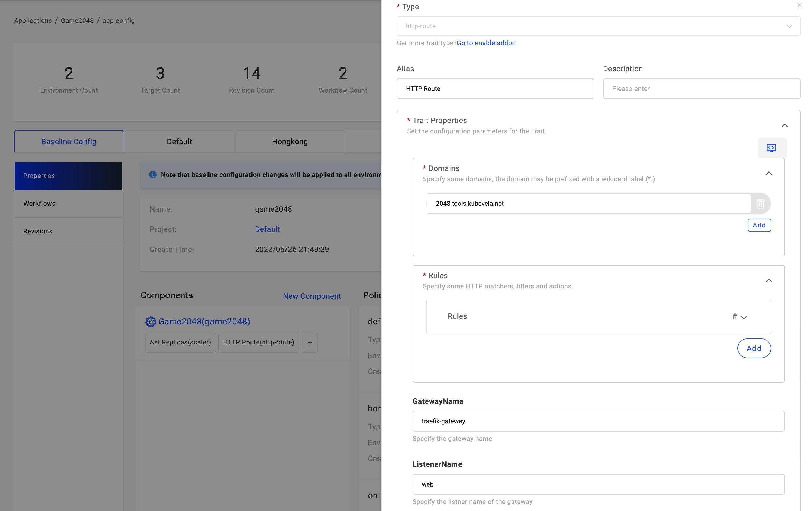
Task: Click the GatewayName input field
Action: point(598,421)
